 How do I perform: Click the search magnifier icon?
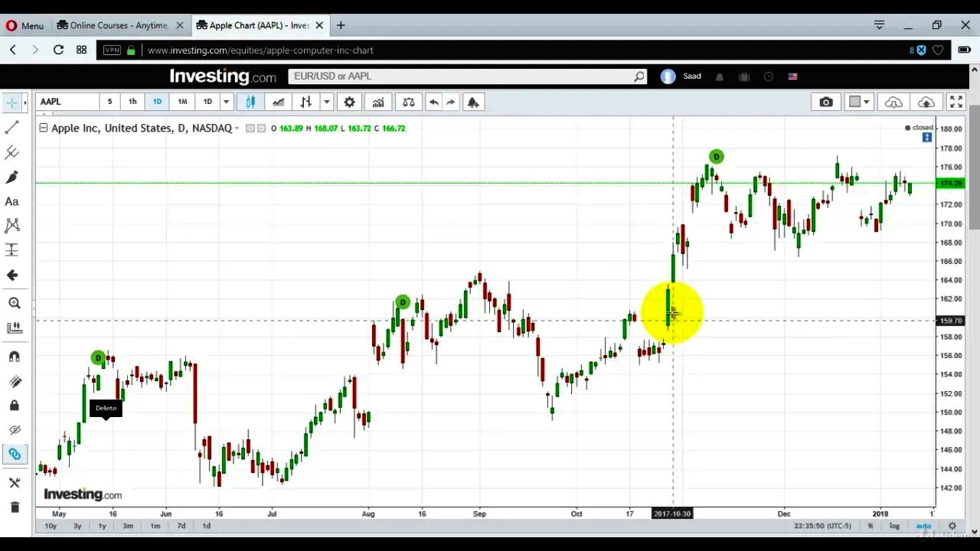click(639, 77)
